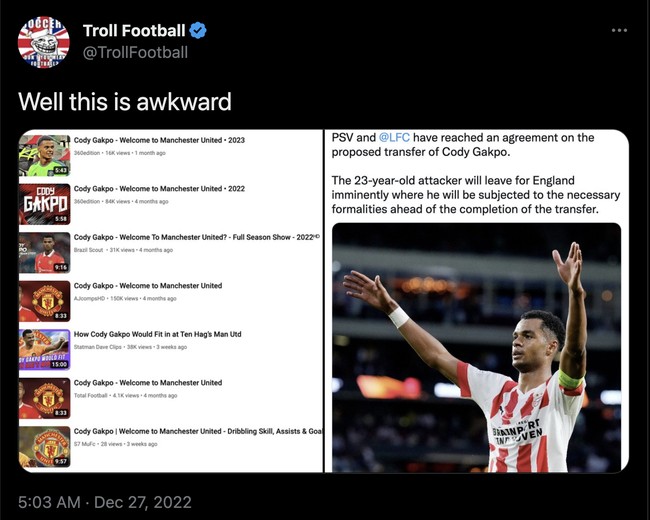Click the Troll Football profile avatar
The height and width of the screenshot is (520, 650).
(44, 42)
